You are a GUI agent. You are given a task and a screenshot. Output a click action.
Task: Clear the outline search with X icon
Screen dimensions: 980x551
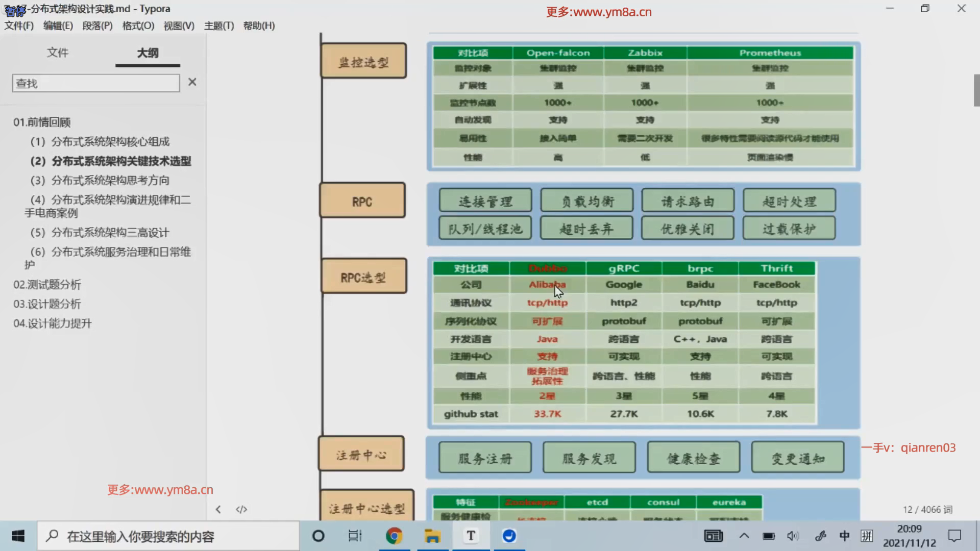[x=192, y=82]
